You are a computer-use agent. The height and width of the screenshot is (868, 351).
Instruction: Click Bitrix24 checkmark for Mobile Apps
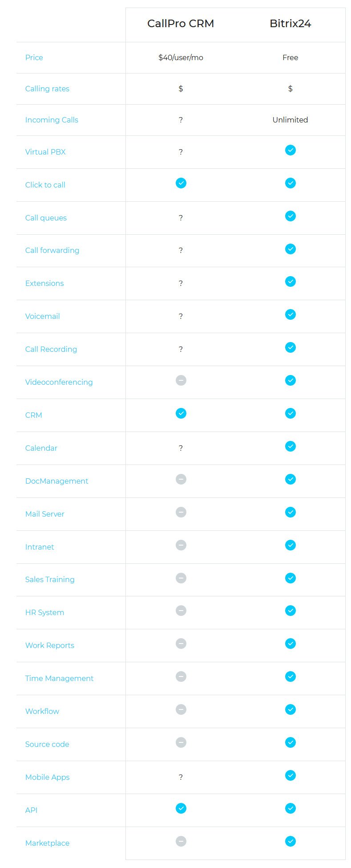(290, 775)
